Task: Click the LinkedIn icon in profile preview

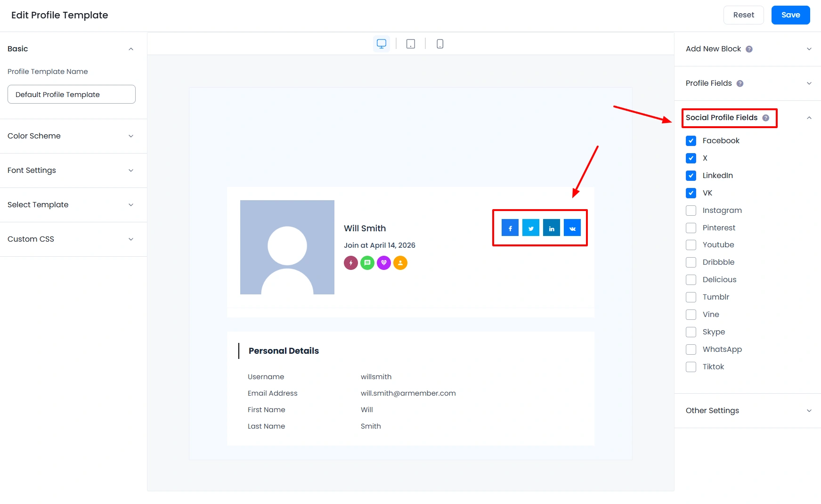Action: pyautogui.click(x=552, y=228)
